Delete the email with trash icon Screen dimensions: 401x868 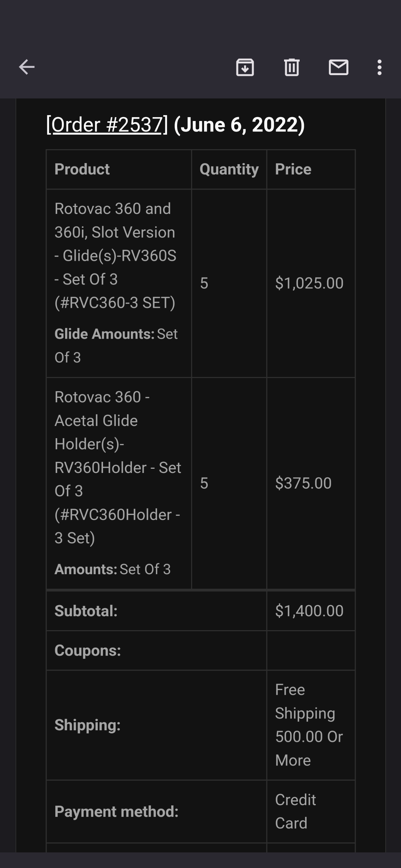[x=292, y=67]
